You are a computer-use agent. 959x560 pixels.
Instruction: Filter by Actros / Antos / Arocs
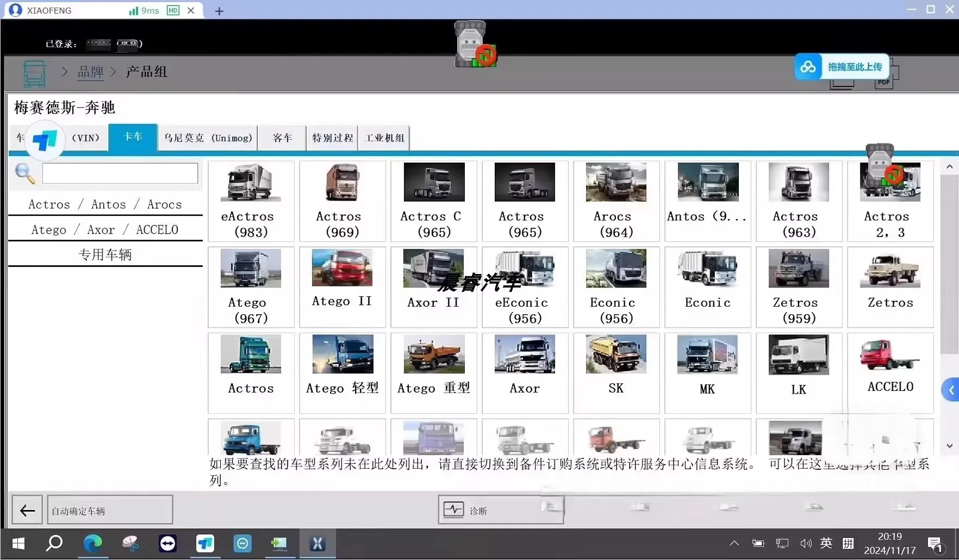pos(105,204)
